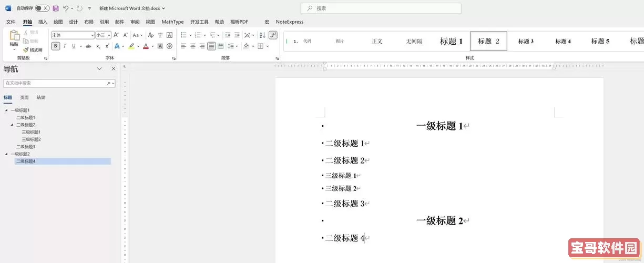Click the Decrease Indent icon
This screenshot has width=644, height=263.
tap(228, 35)
